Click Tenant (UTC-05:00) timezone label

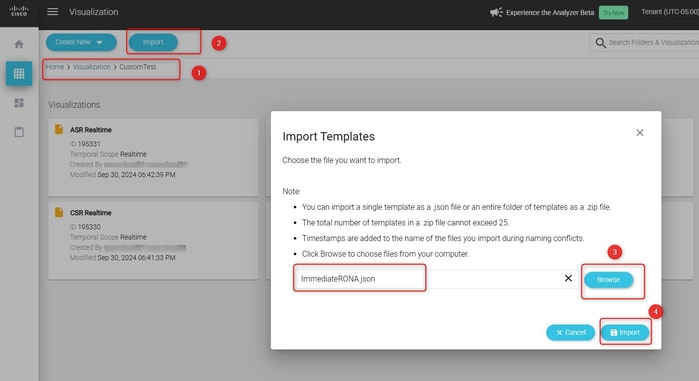click(670, 12)
